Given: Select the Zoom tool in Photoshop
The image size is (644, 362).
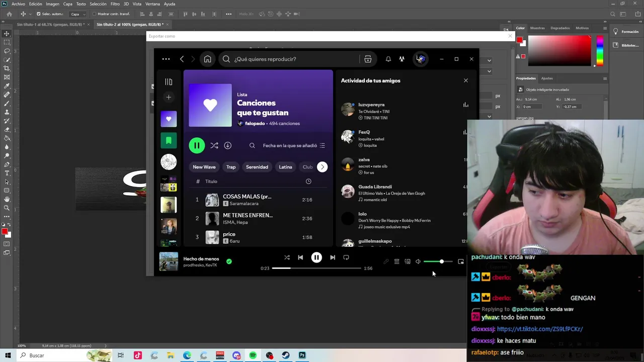Looking at the screenshot, I should pyautogui.click(x=7, y=208).
